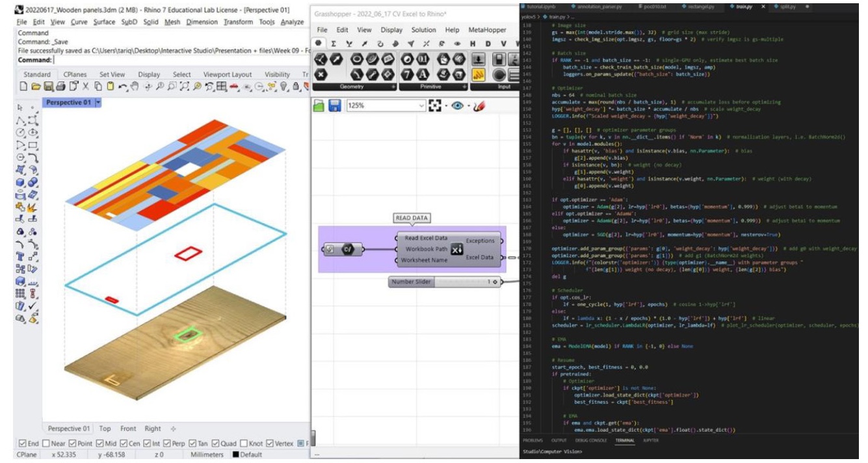The height and width of the screenshot is (463, 868).
Task: Click the Zoom Extents icon in Grasshopper
Action: tap(435, 105)
